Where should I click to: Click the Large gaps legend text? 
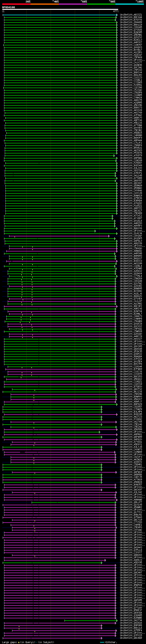click(28, 642)
